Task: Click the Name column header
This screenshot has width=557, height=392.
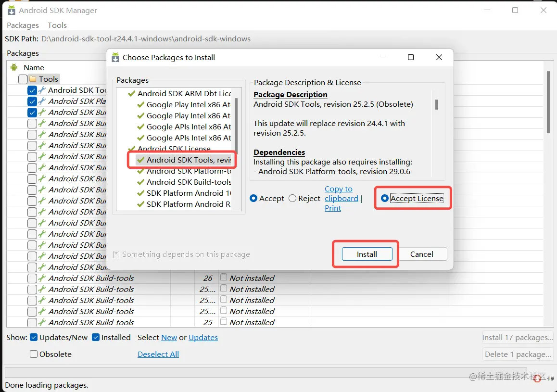Action: coord(34,67)
